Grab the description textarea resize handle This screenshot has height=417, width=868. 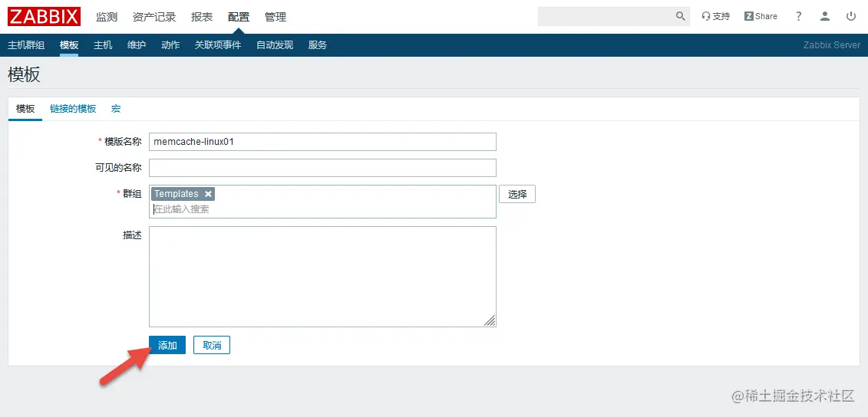(490, 320)
